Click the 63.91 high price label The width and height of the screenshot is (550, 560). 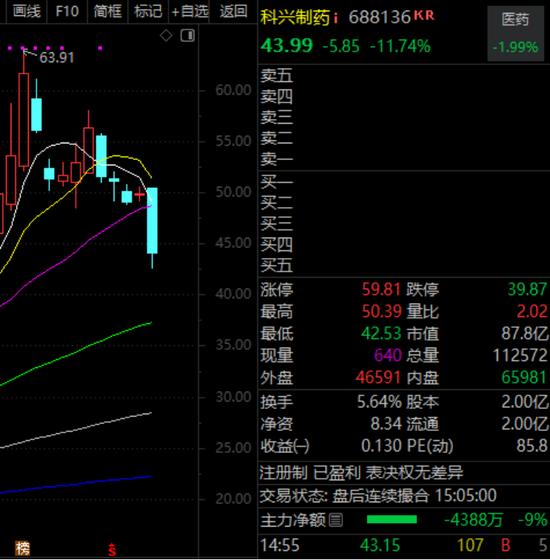(56, 58)
